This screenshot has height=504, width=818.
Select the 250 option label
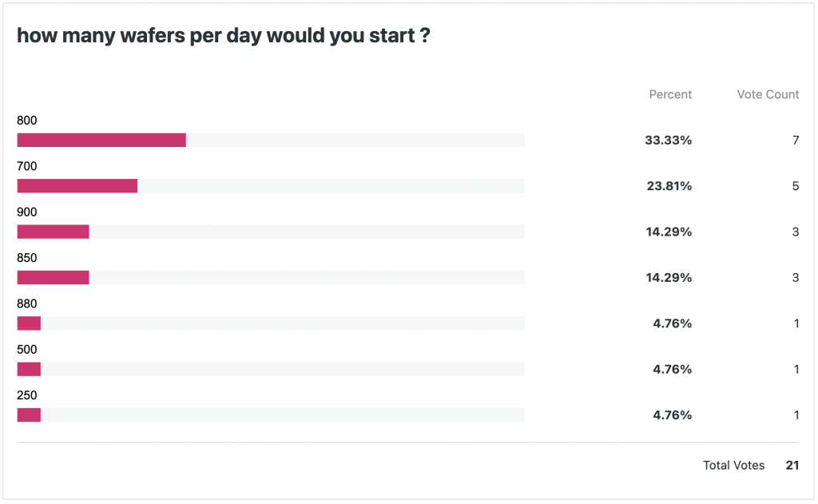pyautogui.click(x=27, y=395)
